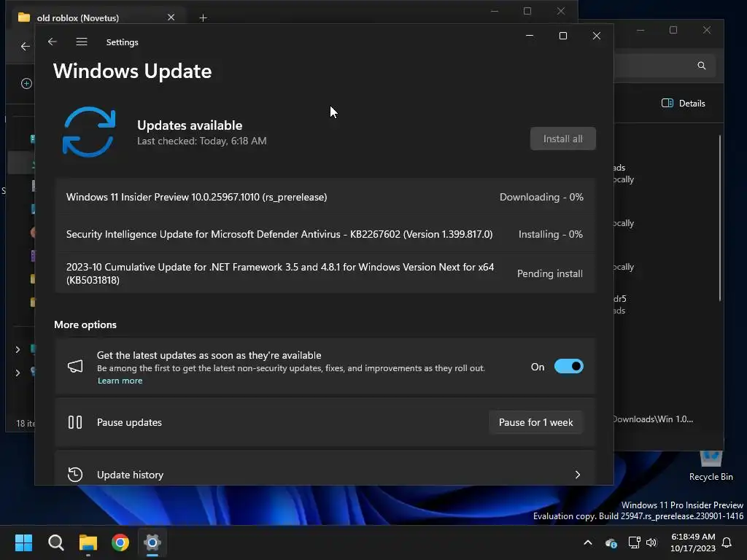Click the megaphone latest updates icon
The width and height of the screenshot is (747, 560).
75,366
